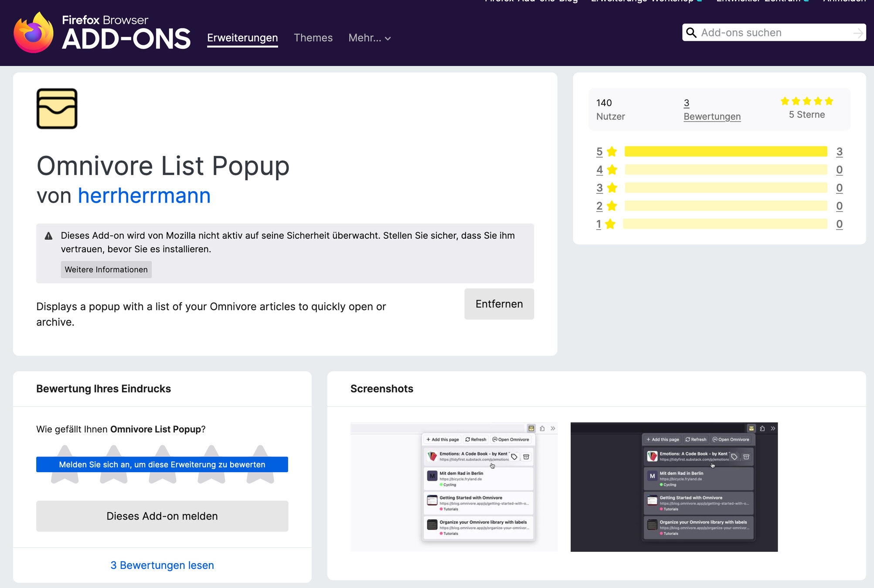The height and width of the screenshot is (588, 874).
Task: Click the five-star rating summary stars
Action: (x=806, y=101)
